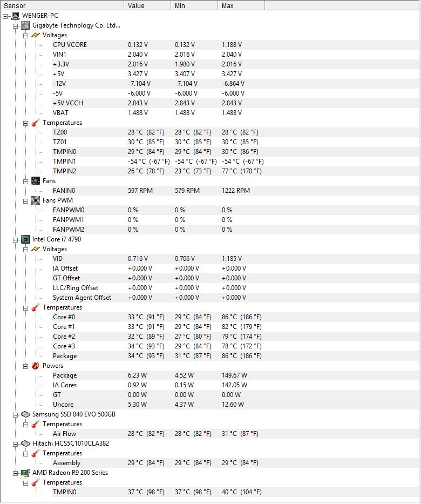Click the motherboard Voltages lightning icon
Screen dimensions: 421x504
click(x=36, y=35)
